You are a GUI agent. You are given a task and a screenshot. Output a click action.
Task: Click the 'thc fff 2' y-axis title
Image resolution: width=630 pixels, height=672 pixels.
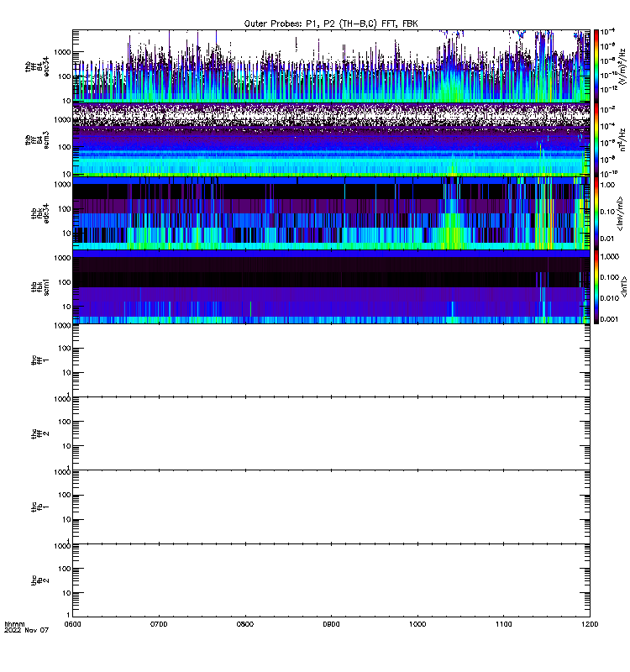click(x=40, y=433)
